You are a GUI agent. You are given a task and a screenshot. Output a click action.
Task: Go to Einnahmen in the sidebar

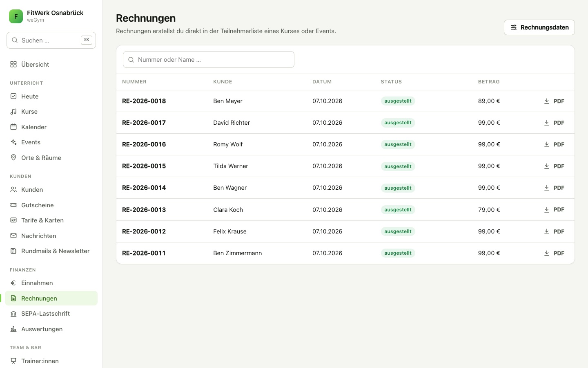pyautogui.click(x=51, y=283)
